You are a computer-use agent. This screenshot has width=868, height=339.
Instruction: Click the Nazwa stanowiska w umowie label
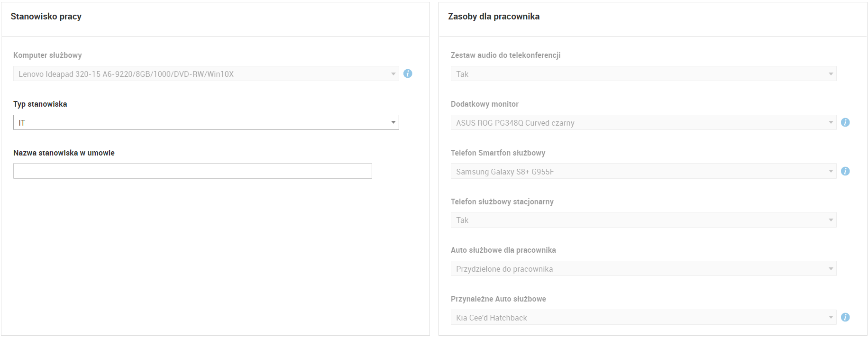64,153
